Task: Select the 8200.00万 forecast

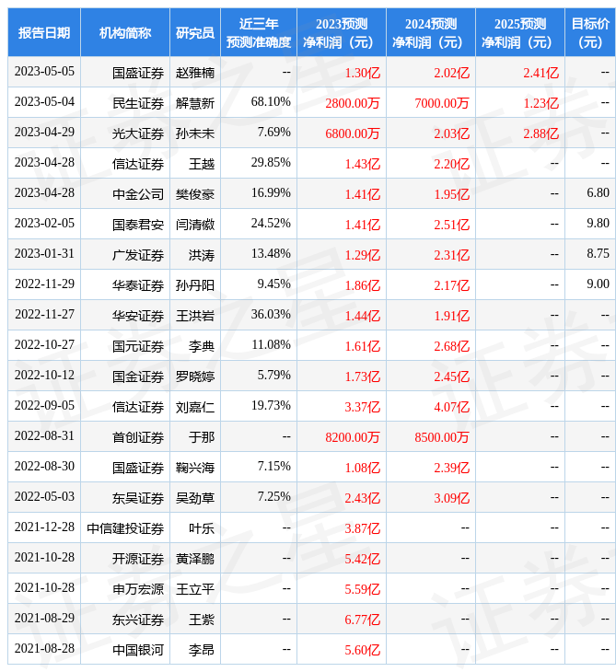Action: coord(353,437)
